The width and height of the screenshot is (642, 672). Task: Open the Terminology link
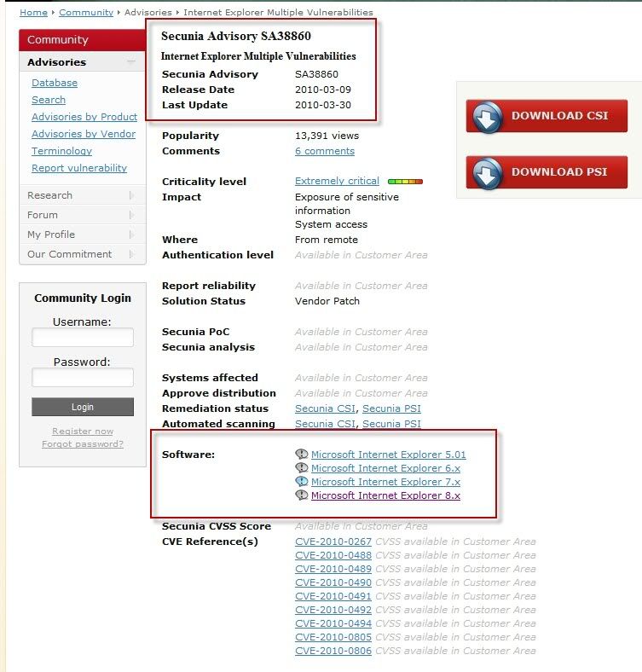tap(61, 151)
